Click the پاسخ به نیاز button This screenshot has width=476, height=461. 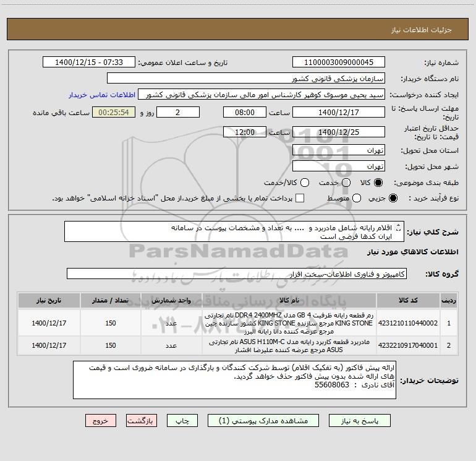360,421
